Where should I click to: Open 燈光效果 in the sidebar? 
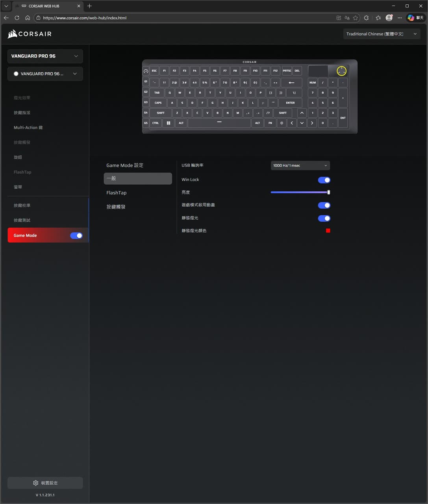[22, 98]
